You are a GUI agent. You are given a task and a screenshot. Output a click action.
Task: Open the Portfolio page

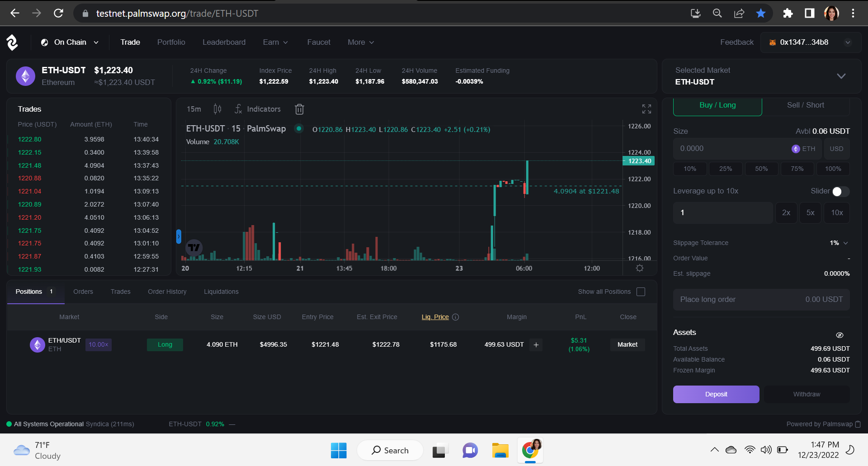point(171,42)
